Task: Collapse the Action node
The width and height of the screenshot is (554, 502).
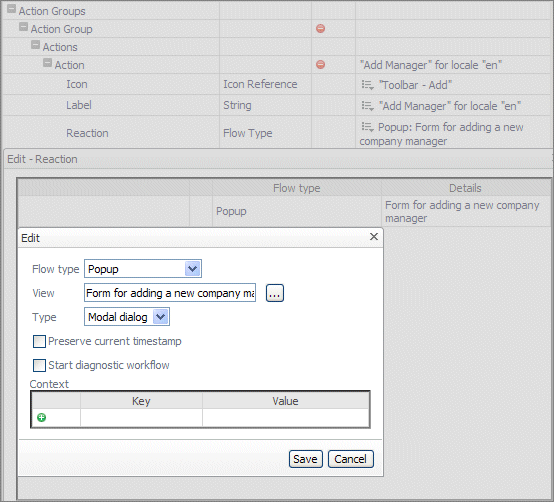Action: [x=47, y=63]
